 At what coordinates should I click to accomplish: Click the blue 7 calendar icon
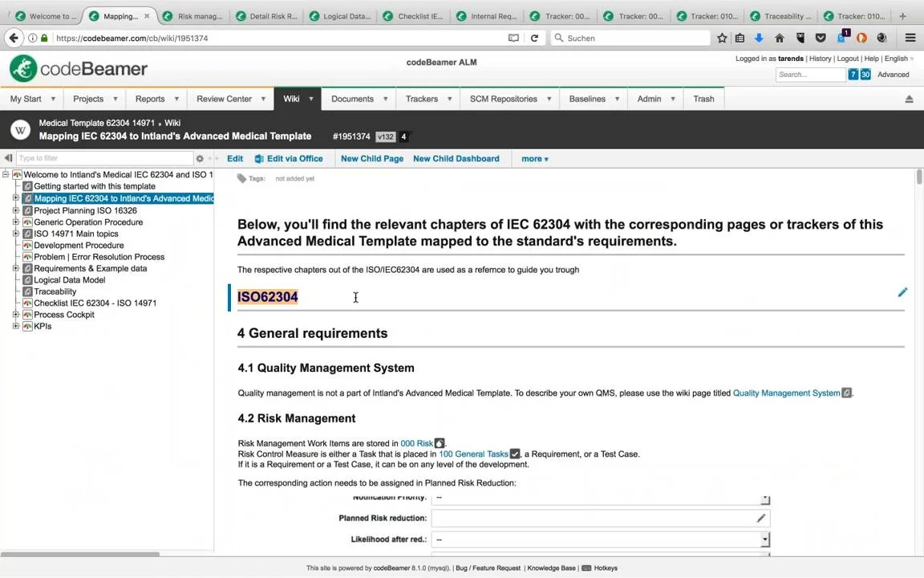pos(853,75)
